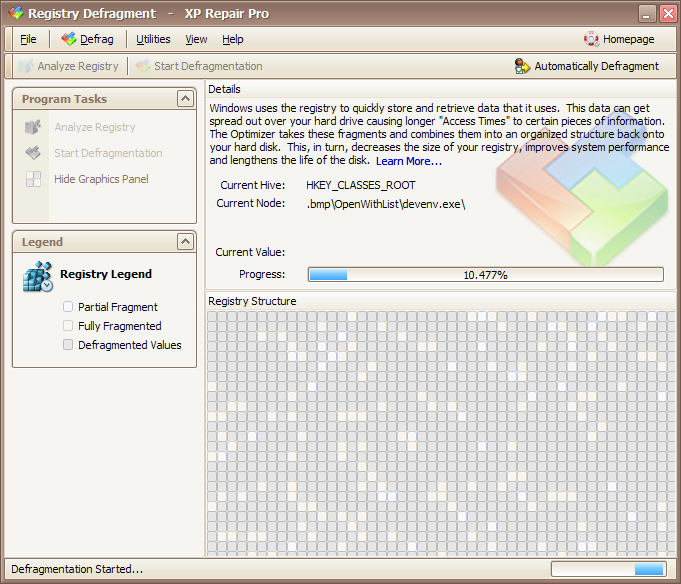681x584 pixels.
Task: Click the Analyze Registry toolbar label
Action: (78, 66)
